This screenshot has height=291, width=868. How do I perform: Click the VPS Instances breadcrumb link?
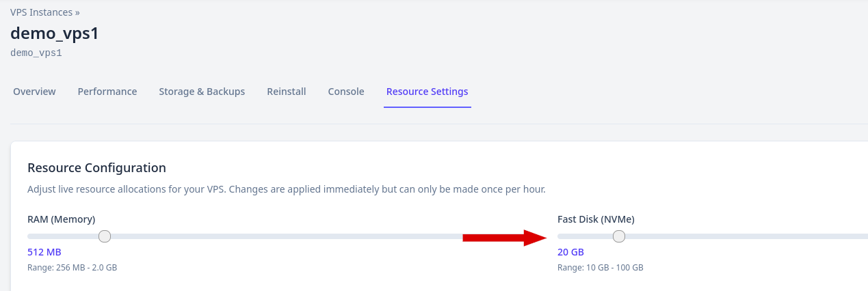click(41, 12)
